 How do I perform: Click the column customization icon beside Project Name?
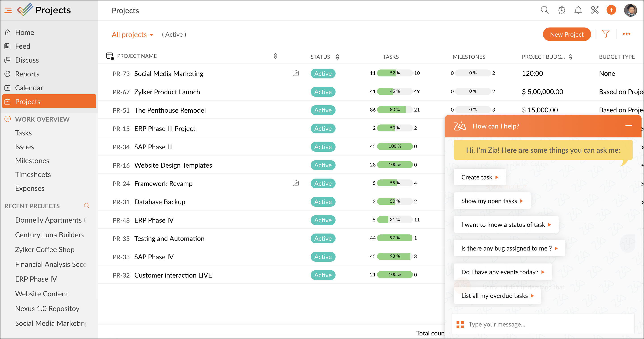[110, 56]
